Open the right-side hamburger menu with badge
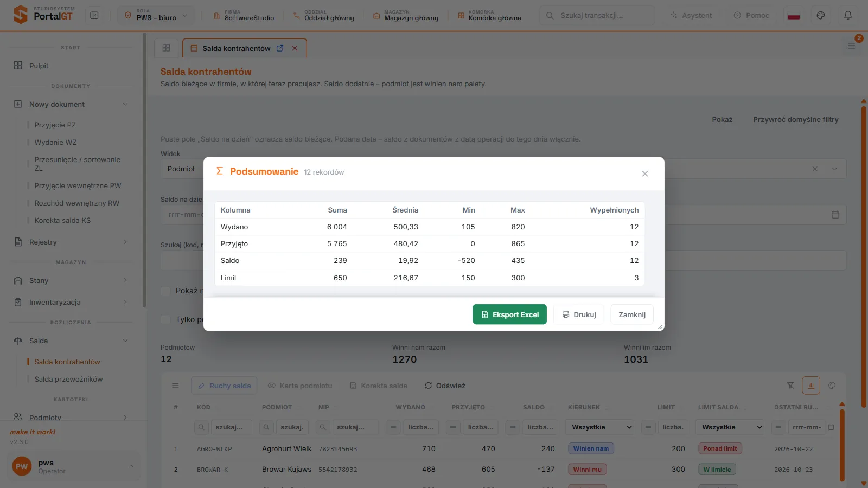This screenshot has width=868, height=488. click(x=852, y=46)
